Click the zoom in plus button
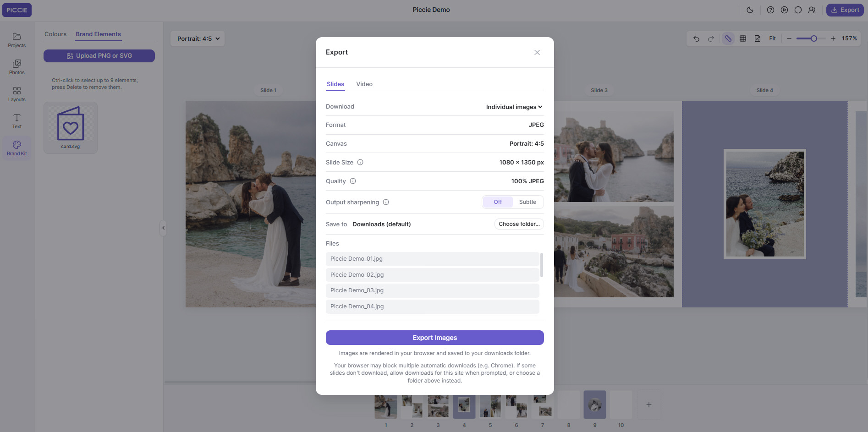The width and height of the screenshot is (868, 432). pos(833,38)
